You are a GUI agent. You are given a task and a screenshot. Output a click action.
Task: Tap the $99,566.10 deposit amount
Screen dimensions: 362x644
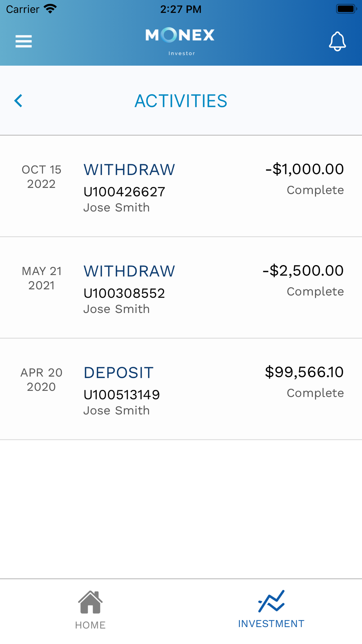coord(304,372)
